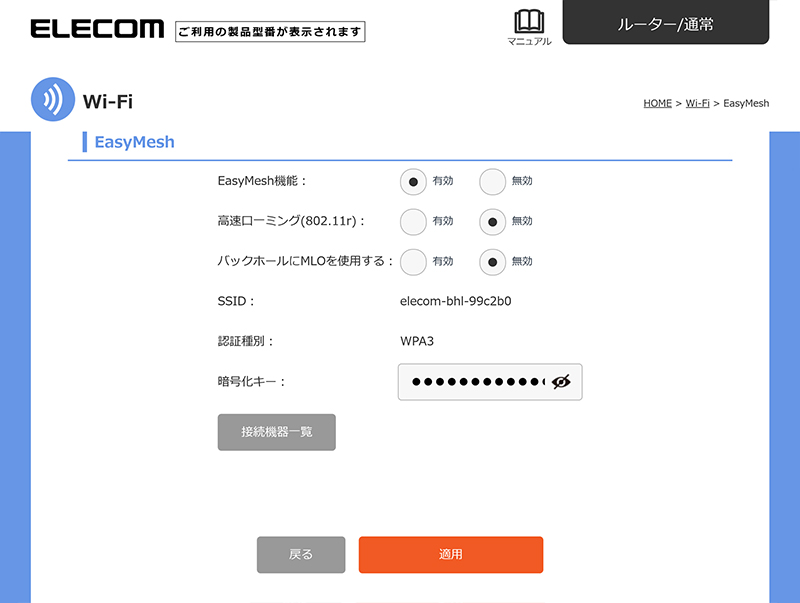The width and height of the screenshot is (800, 603).
Task: Select 無効 for バックホールにMLOを使用する
Action: click(493, 261)
